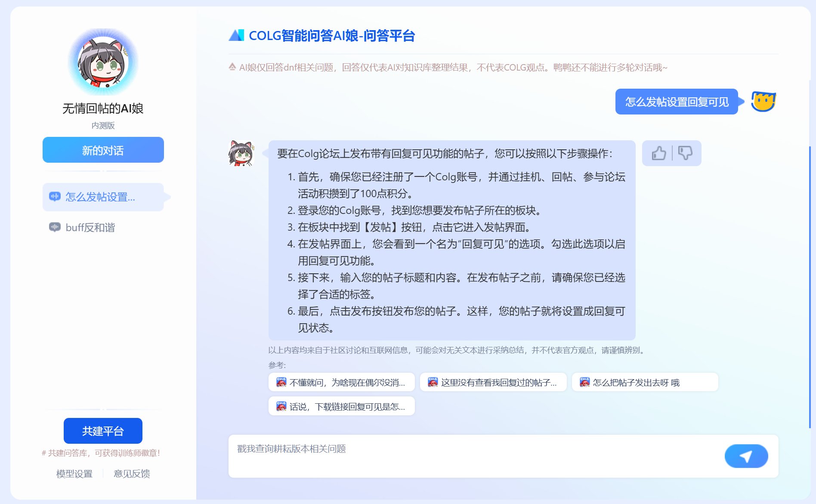
Task: Click the 内测版 label
Action: tap(103, 125)
